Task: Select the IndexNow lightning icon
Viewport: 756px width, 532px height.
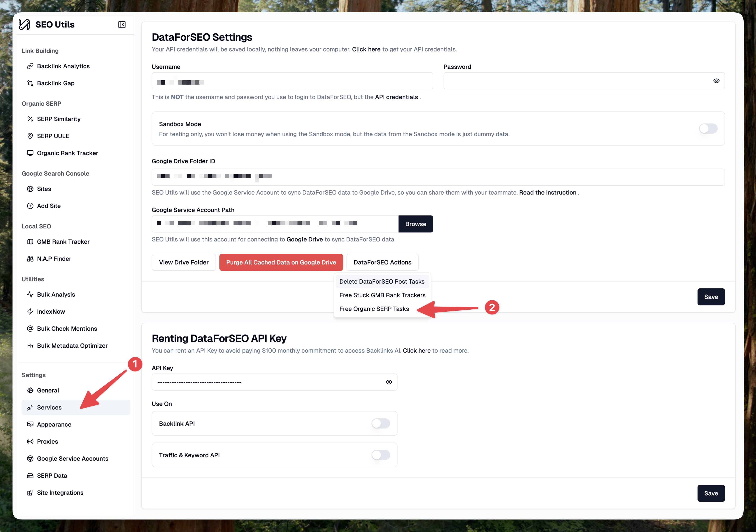Action: (30, 311)
